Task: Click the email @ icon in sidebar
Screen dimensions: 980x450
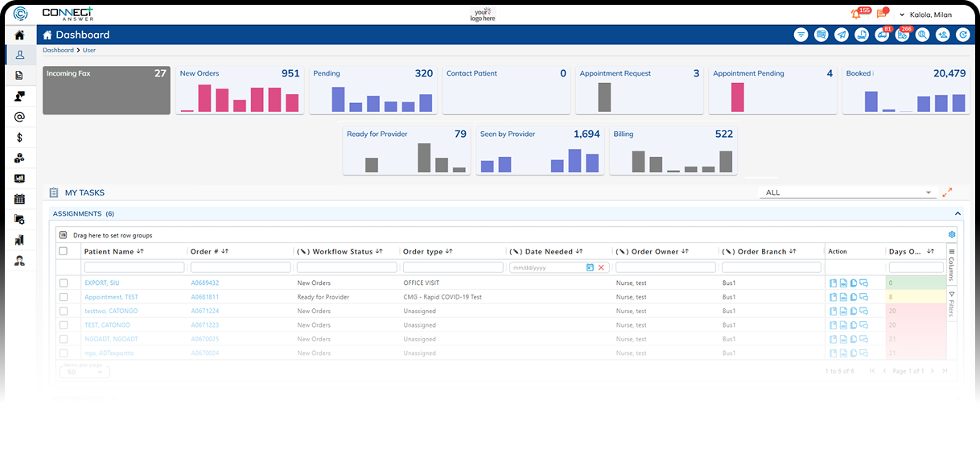Action: [x=19, y=117]
